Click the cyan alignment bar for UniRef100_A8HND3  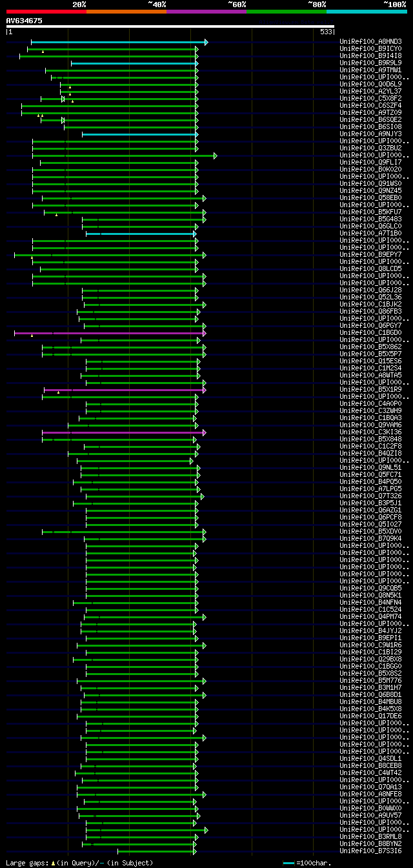click(119, 42)
